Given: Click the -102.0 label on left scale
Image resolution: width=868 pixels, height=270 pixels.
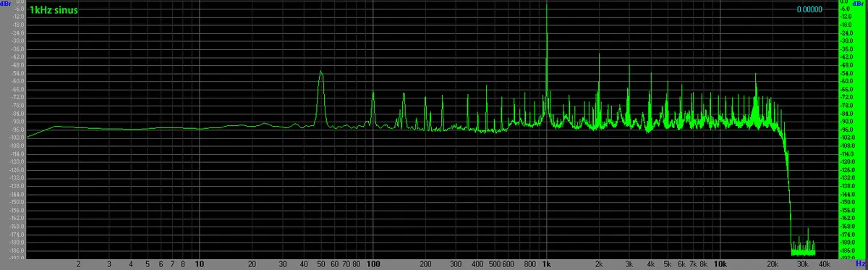Looking at the screenshot, I should (x=16, y=137).
